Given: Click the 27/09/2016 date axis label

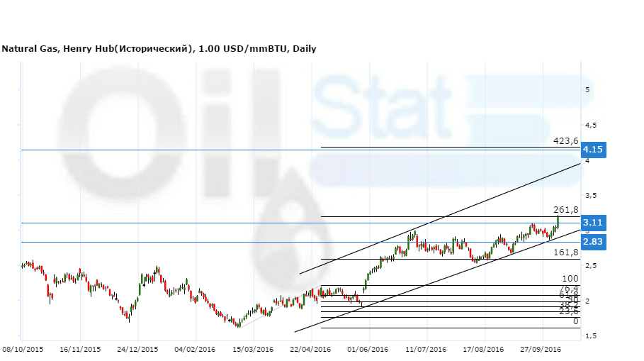Looking at the screenshot, I should [x=541, y=350].
